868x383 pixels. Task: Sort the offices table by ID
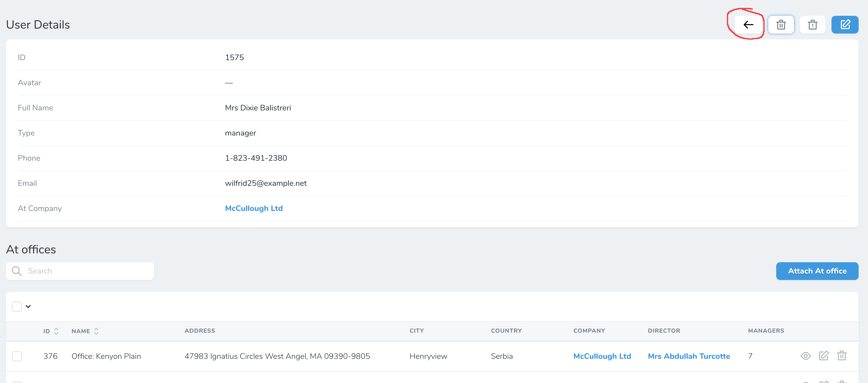coord(56,331)
